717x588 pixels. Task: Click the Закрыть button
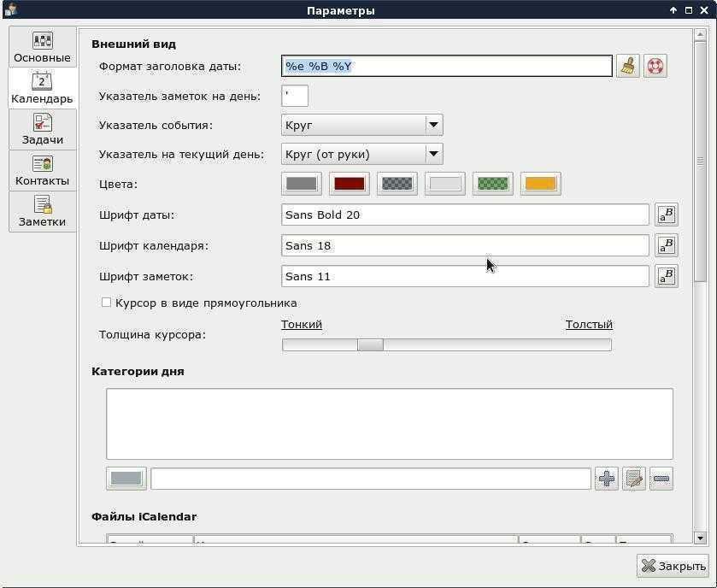point(673,566)
